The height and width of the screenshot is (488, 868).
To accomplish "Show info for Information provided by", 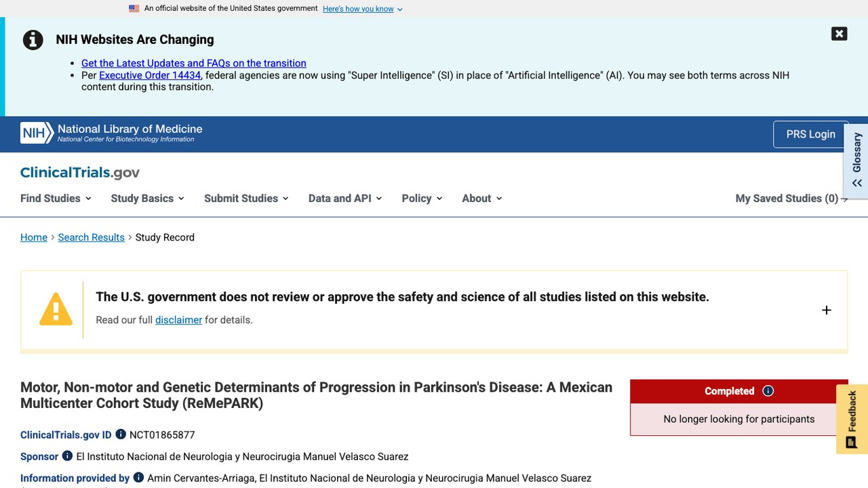I will tap(138, 478).
